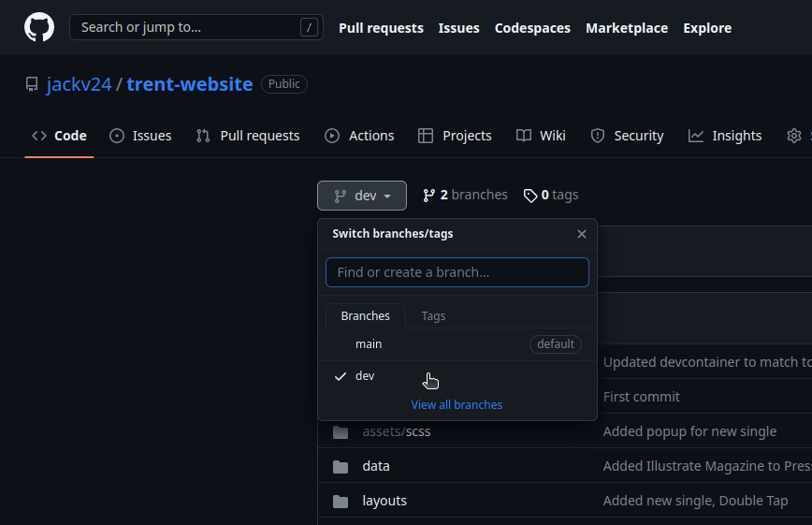This screenshot has width=812, height=525.
Task: Open the Security tab
Action: point(627,136)
